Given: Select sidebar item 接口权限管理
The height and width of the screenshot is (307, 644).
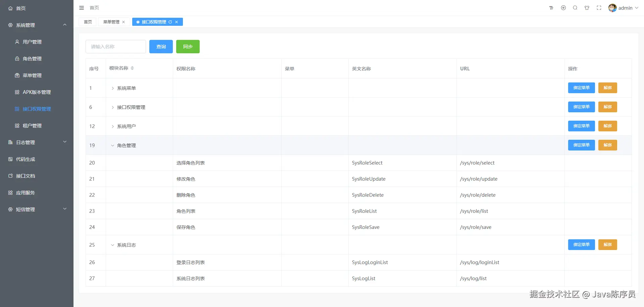Looking at the screenshot, I should [37, 109].
